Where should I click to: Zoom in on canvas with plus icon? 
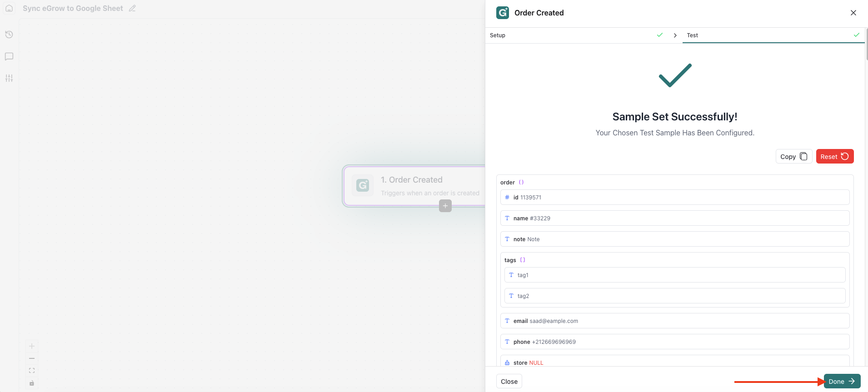coord(32,346)
